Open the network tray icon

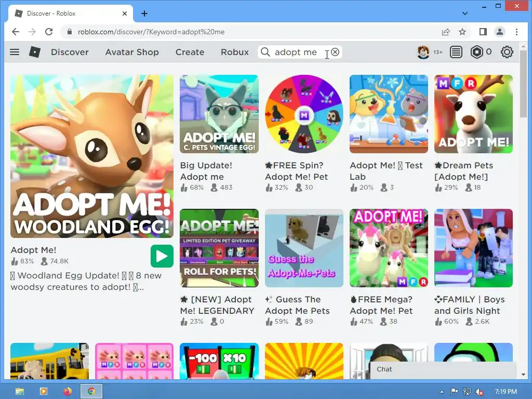pos(467,392)
